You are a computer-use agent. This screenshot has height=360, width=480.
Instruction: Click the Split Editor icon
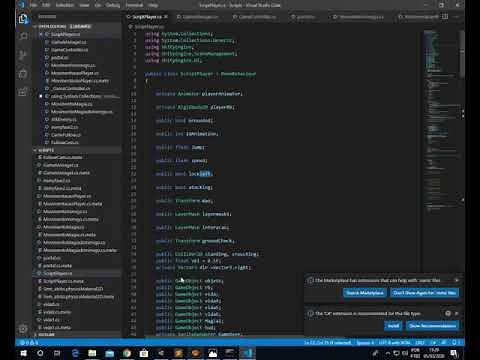pyautogui.click(x=445, y=17)
